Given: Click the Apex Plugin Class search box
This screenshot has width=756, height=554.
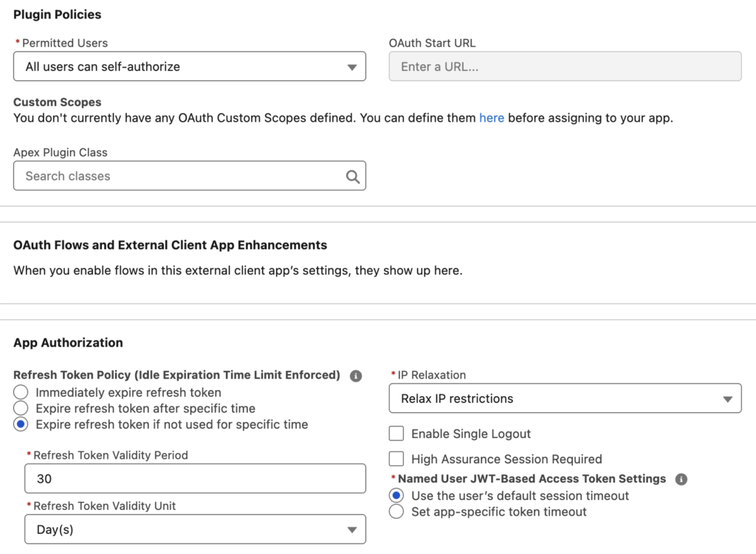Looking at the screenshot, I should pos(190,176).
